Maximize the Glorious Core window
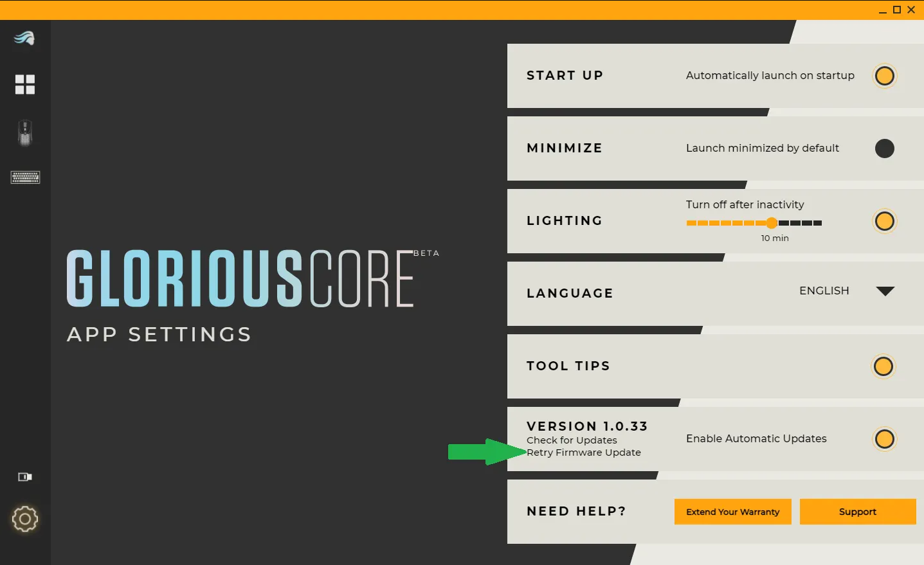Image resolution: width=924 pixels, height=565 pixels. tap(897, 10)
